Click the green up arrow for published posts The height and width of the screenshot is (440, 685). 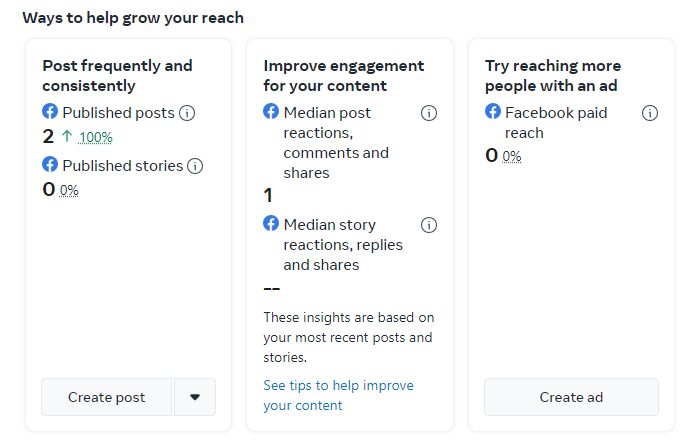click(66, 137)
